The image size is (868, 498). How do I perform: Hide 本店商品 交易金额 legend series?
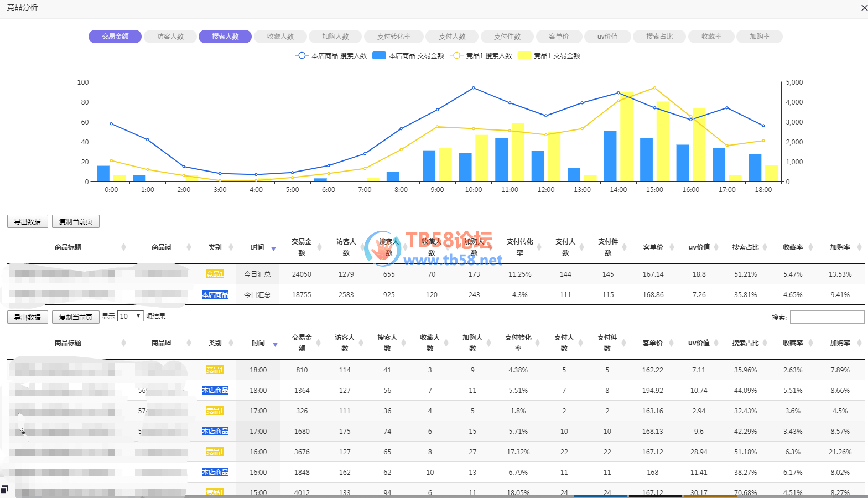point(408,55)
